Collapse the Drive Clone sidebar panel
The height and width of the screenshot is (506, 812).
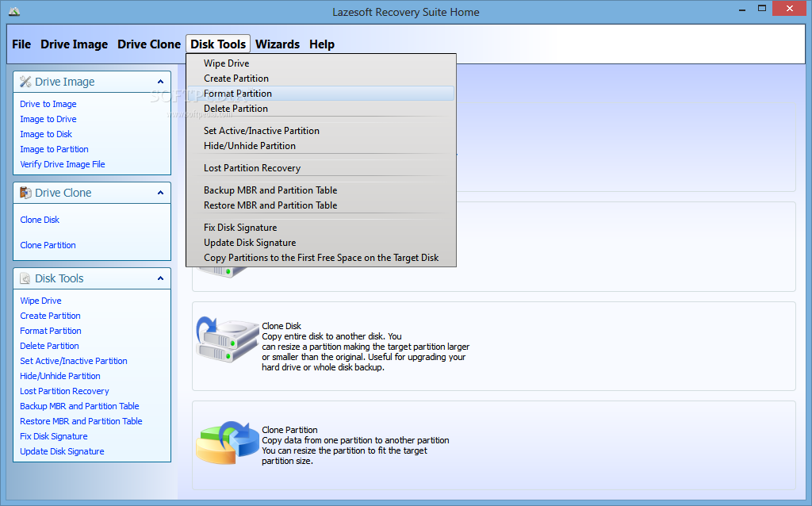[x=160, y=193]
